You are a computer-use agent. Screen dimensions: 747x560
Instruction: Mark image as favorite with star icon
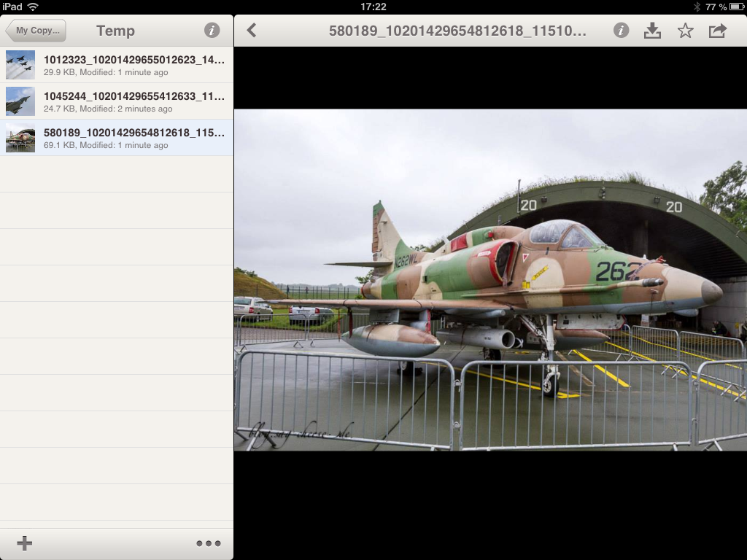(685, 30)
